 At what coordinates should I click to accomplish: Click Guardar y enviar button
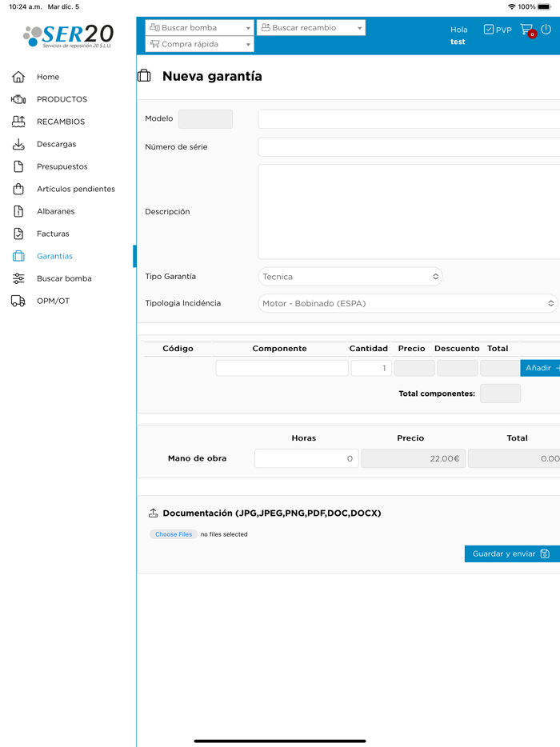[512, 553]
